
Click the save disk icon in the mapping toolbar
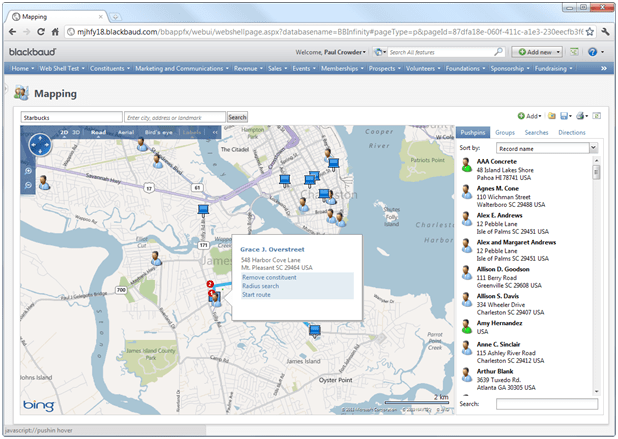pos(564,116)
